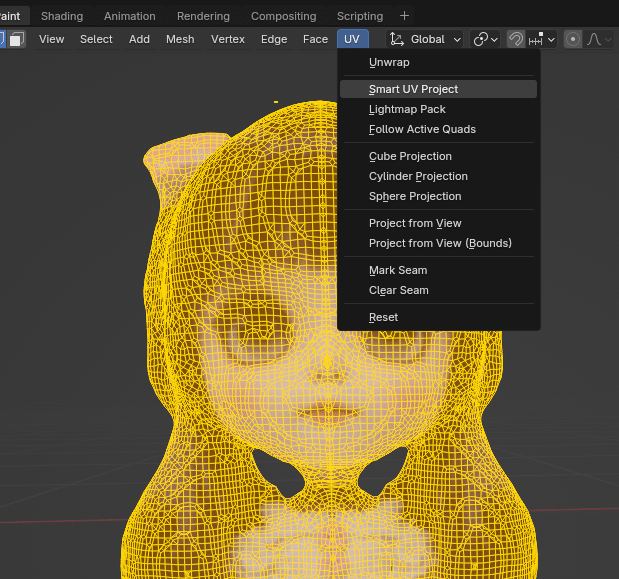Select Cylinder Projection
Screen dimensions: 619x579
438,176
